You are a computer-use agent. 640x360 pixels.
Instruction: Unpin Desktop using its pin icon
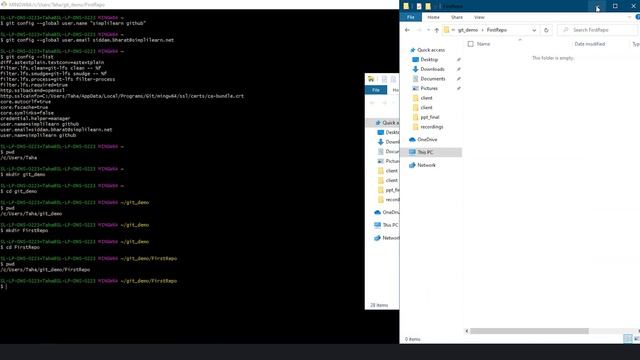459,60
